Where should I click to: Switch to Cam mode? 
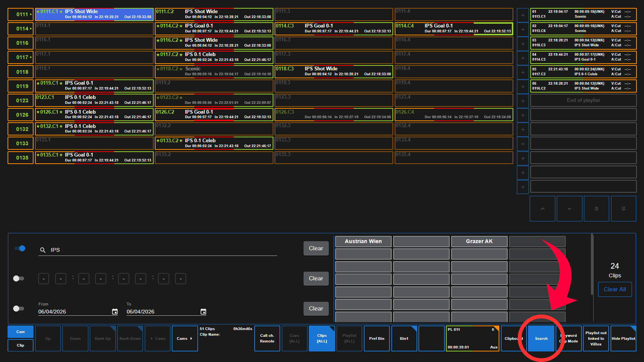tap(20, 332)
